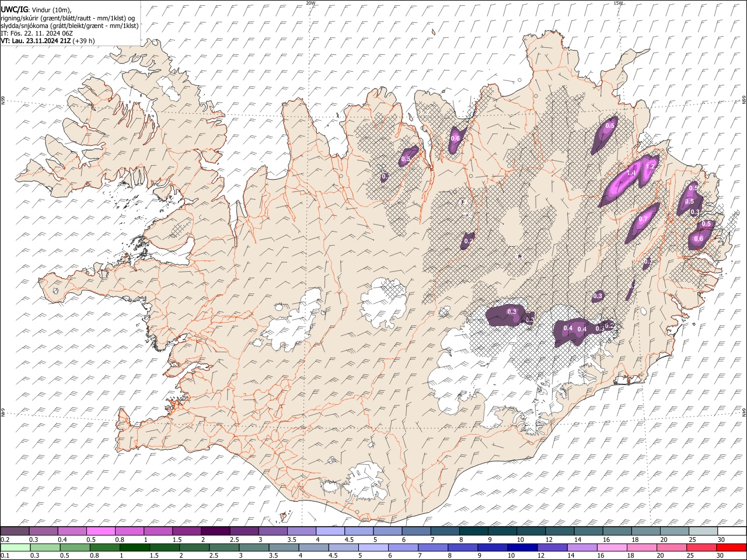The height and width of the screenshot is (560, 747).
Task: Pick the white 30 snow scale swatch
Action: tap(731, 531)
